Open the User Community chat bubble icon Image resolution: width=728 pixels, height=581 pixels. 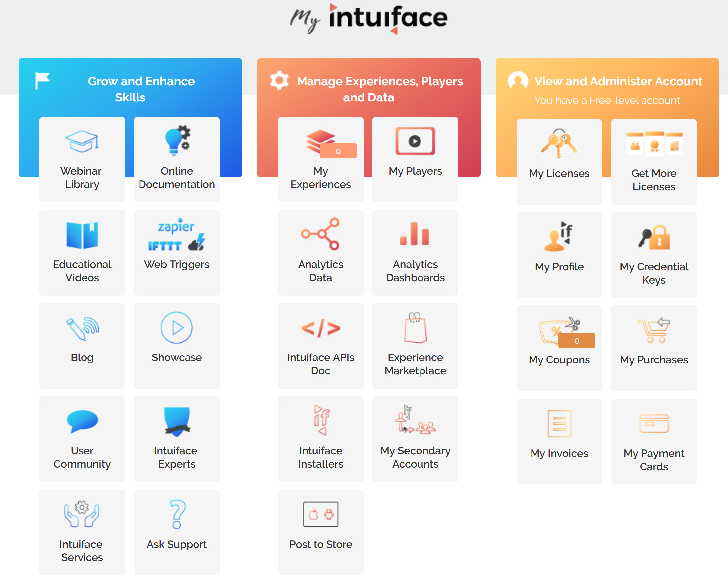(82, 421)
